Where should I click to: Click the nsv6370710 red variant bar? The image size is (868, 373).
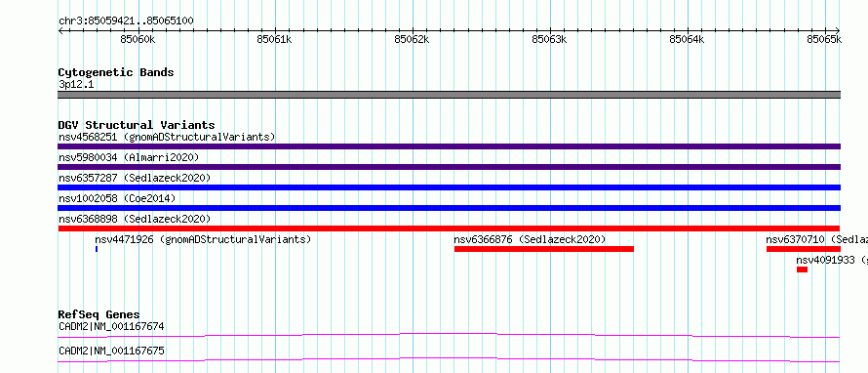(804, 249)
